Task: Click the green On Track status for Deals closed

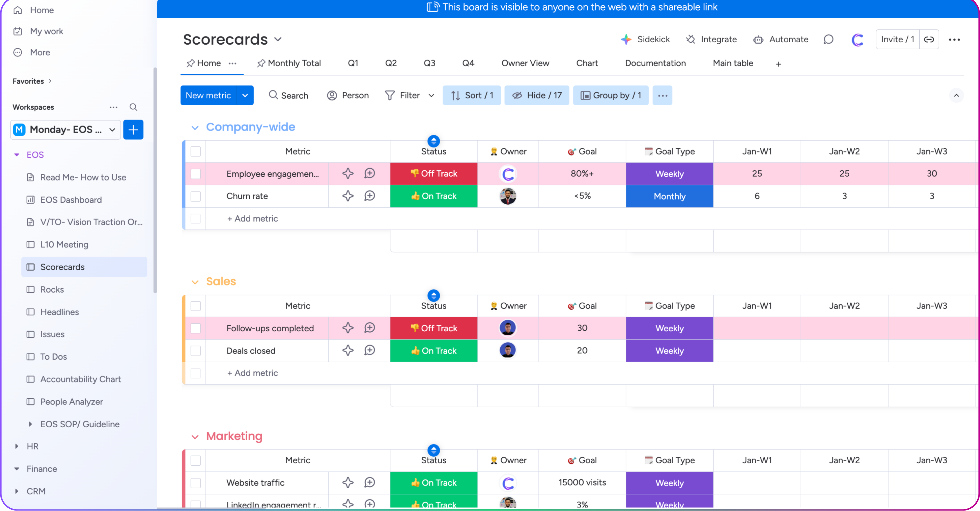Action: tap(433, 351)
